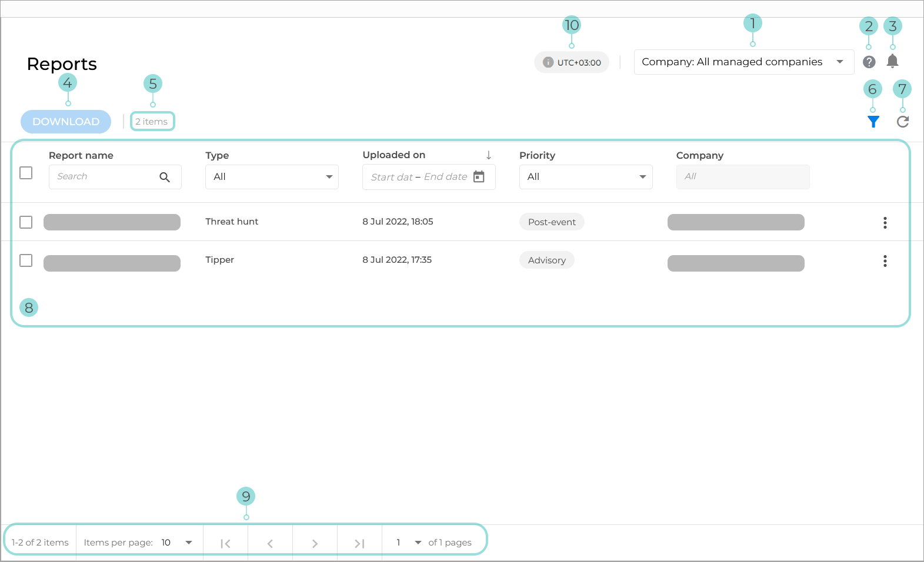Click the Post-event priority tag
This screenshot has height=562, width=924.
(x=552, y=222)
